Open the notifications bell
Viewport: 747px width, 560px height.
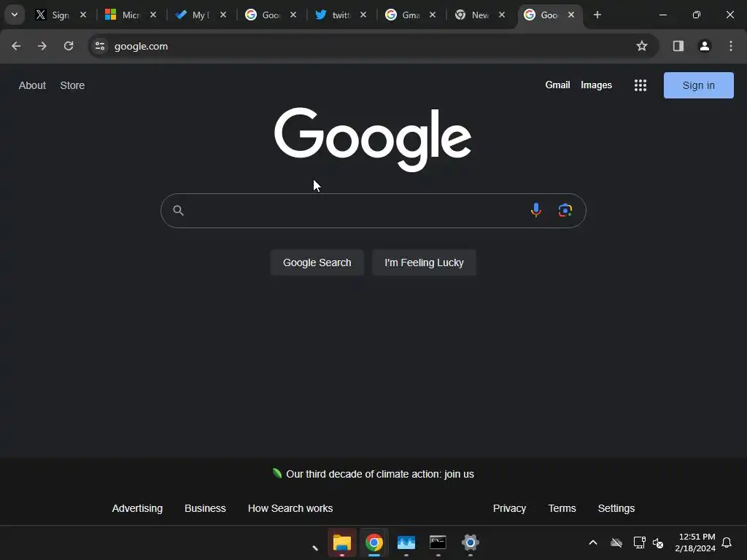coord(727,542)
